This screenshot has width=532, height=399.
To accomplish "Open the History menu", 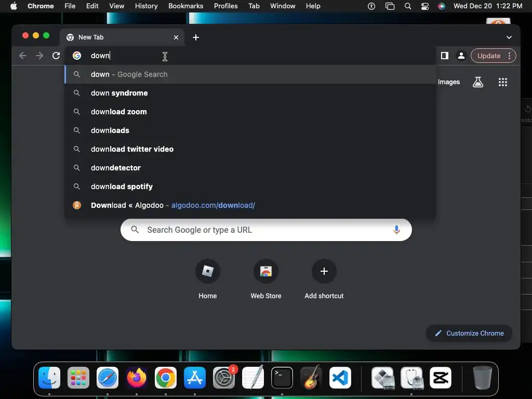I will (146, 6).
